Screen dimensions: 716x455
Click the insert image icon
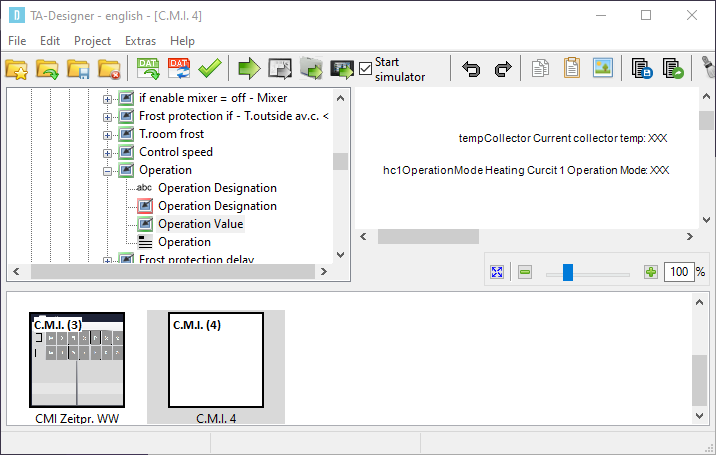pyautogui.click(x=602, y=69)
